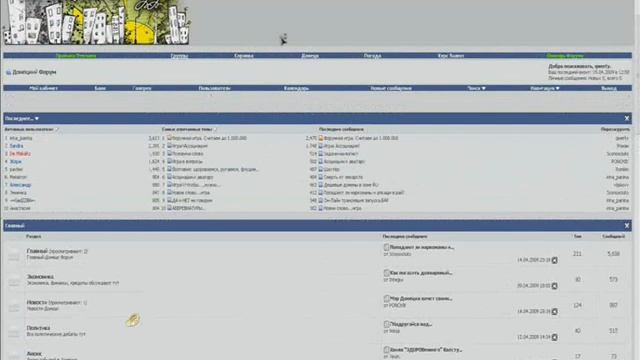
Task: Click the green link ending the top bar
Action: [565, 56]
